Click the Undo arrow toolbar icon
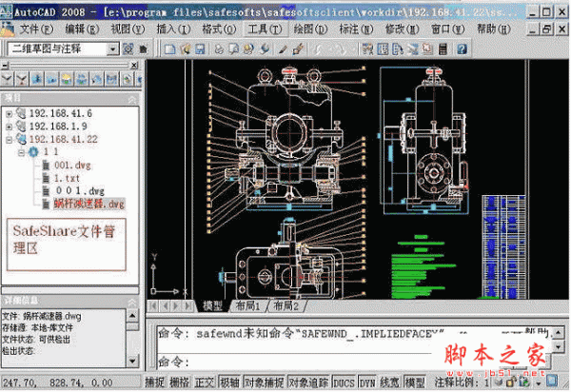This screenshot has height=392, width=571. tap(320, 49)
